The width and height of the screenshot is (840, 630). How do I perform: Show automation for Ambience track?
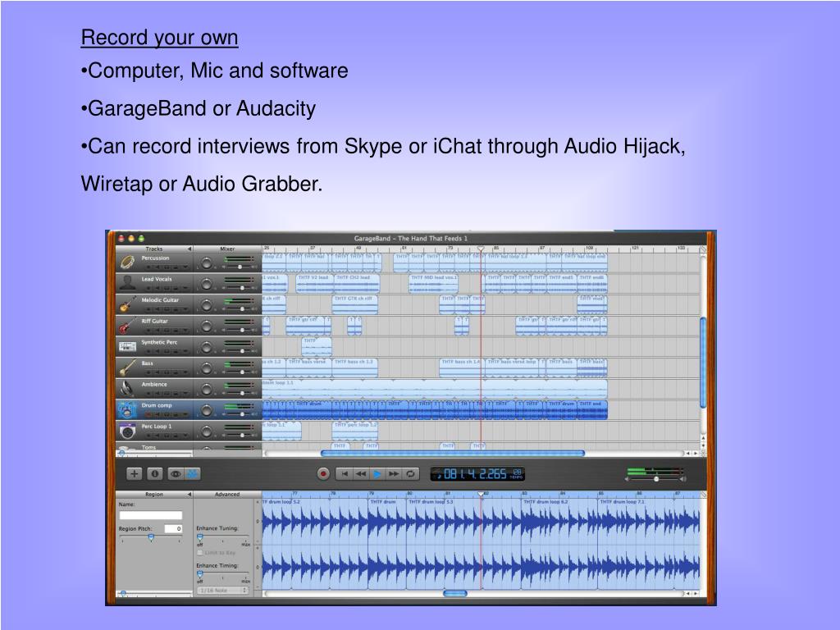coord(185,394)
